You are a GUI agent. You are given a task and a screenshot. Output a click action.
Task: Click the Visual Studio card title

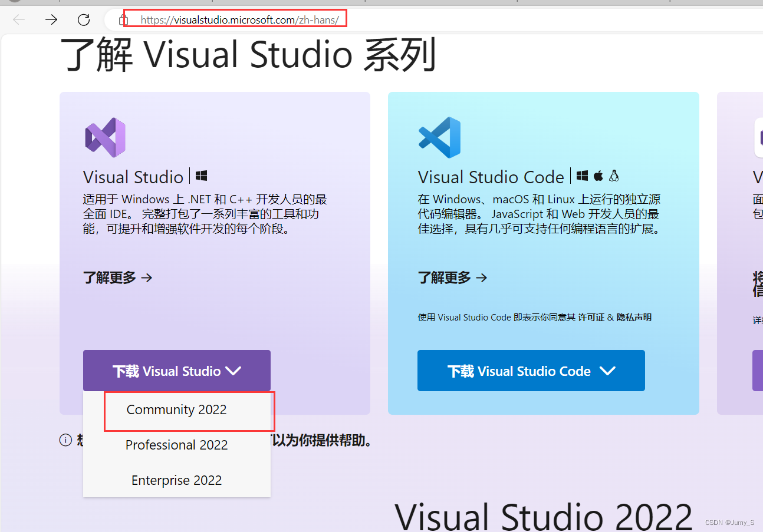coord(133,177)
